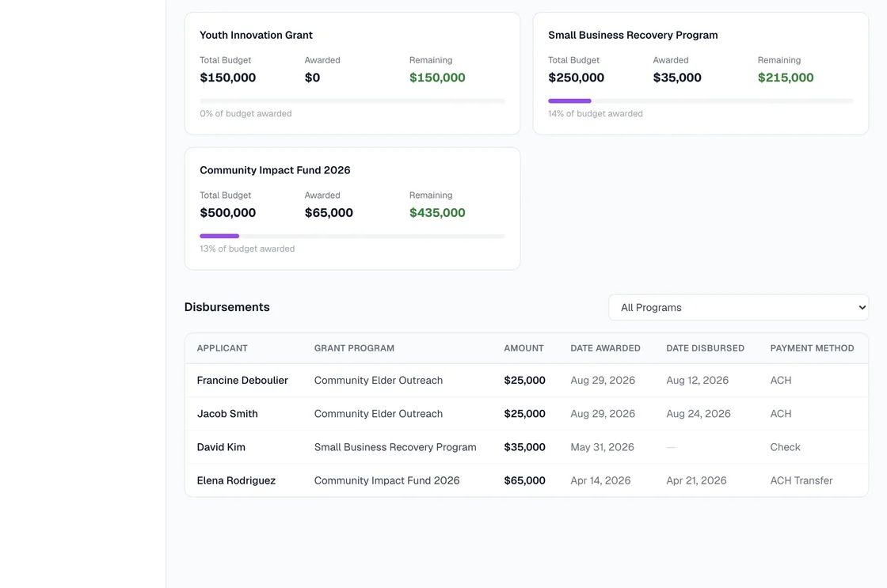
Task: Click the Amount column header
Action: (523, 348)
